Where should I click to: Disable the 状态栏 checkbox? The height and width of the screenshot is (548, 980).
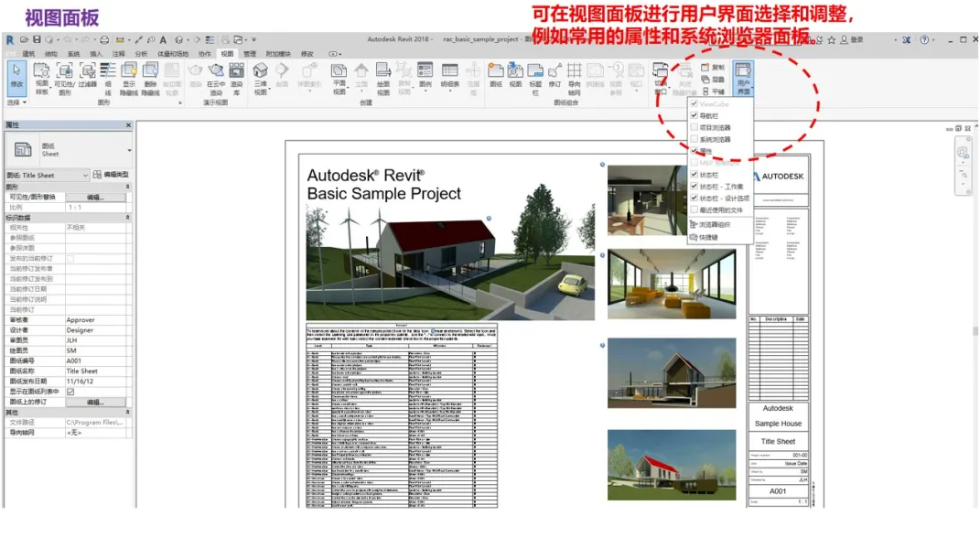pos(694,174)
